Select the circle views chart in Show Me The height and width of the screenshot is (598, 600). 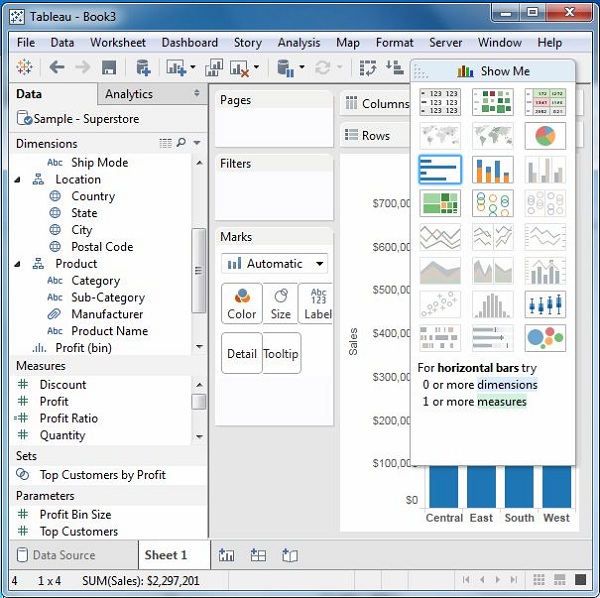[492, 203]
